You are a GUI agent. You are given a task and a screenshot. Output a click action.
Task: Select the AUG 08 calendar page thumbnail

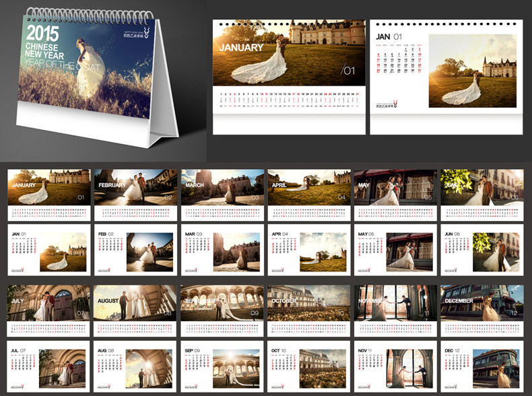pyautogui.click(x=135, y=366)
